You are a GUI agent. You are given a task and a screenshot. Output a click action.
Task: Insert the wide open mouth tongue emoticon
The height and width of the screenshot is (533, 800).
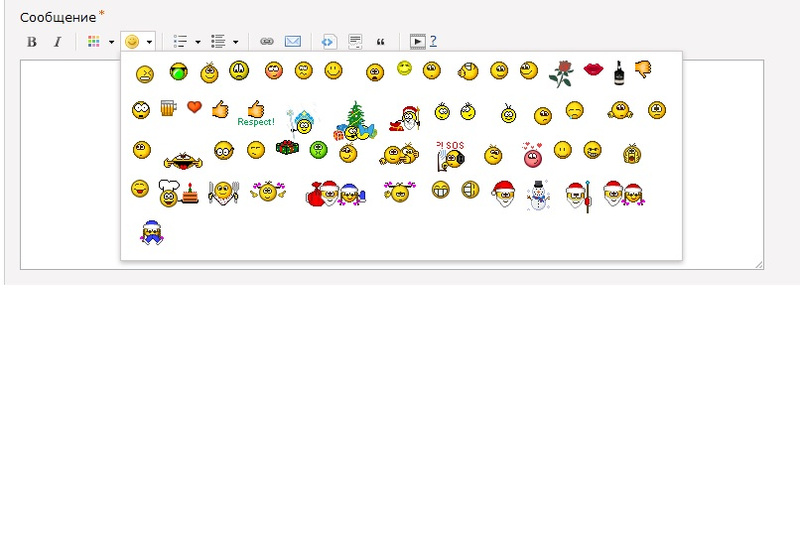coord(183,161)
